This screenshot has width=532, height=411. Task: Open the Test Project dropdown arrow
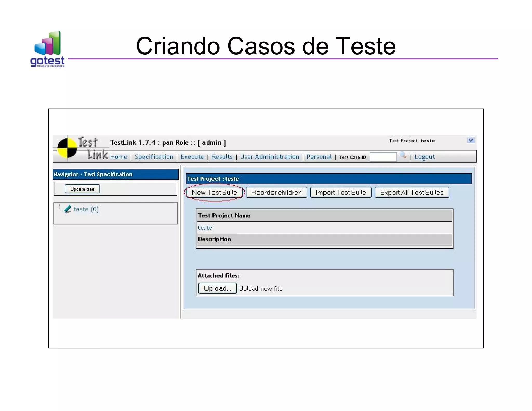tap(471, 140)
